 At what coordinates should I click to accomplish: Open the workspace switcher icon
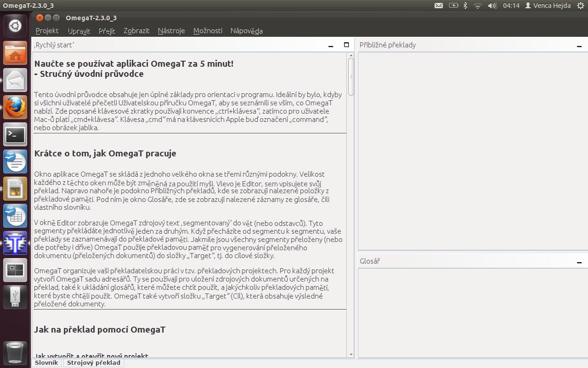tap(15, 270)
